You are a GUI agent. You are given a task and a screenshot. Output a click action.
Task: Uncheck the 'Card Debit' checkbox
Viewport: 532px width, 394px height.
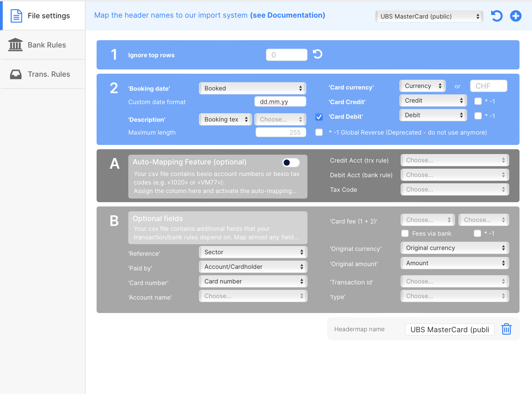[319, 117]
